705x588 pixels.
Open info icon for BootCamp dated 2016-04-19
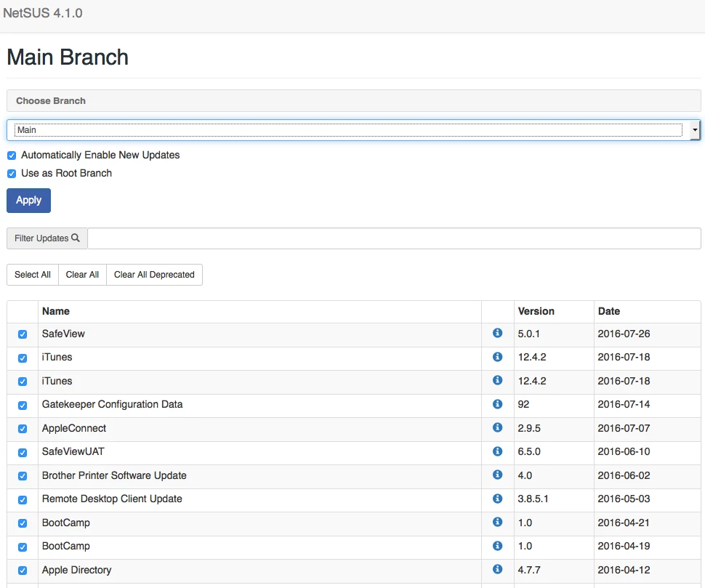point(497,545)
